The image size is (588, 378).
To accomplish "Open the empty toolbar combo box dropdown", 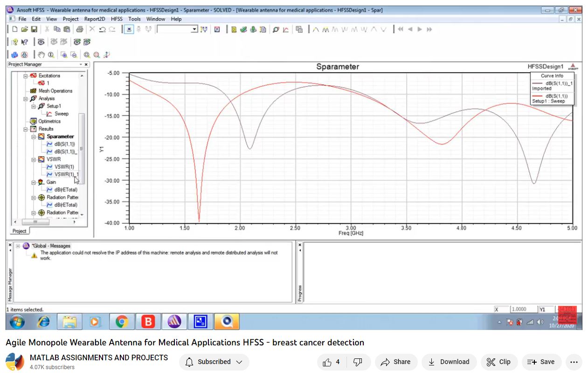I will click(194, 29).
